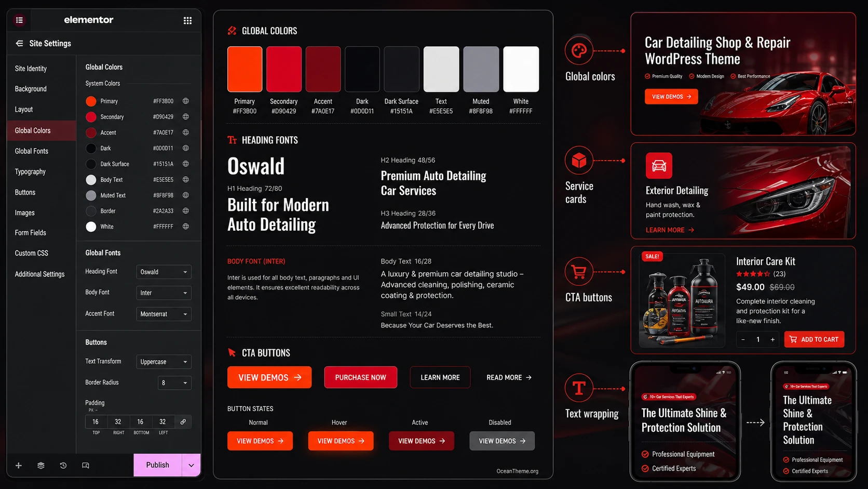
Task: Open Text Transform Uppercase dropdown
Action: click(164, 362)
